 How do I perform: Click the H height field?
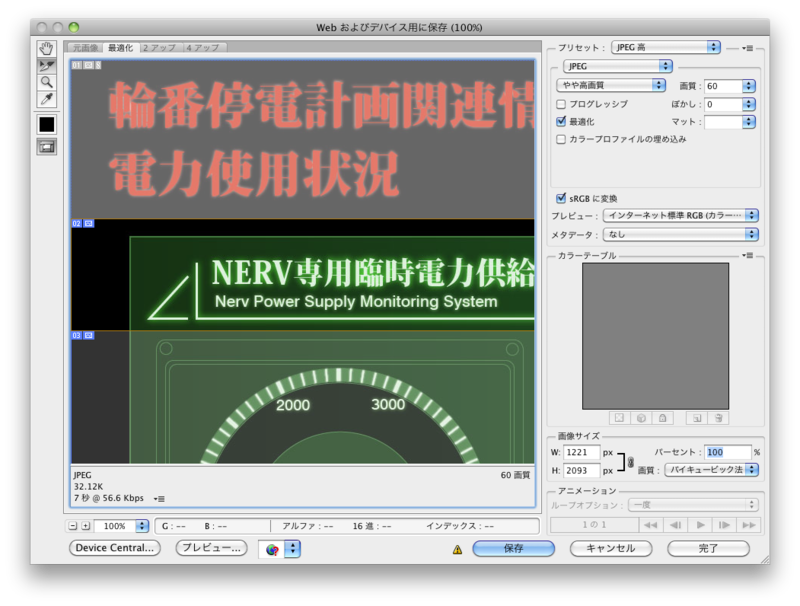[x=582, y=470]
